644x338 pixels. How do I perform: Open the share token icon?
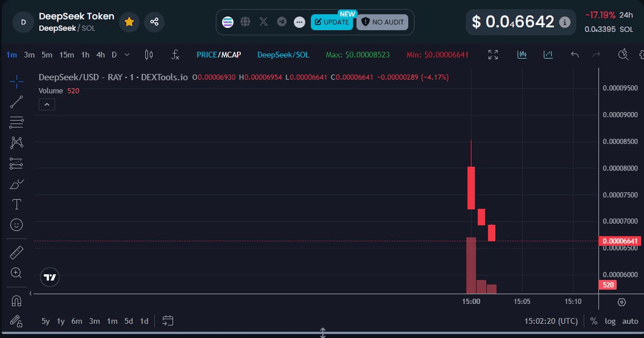click(x=154, y=22)
